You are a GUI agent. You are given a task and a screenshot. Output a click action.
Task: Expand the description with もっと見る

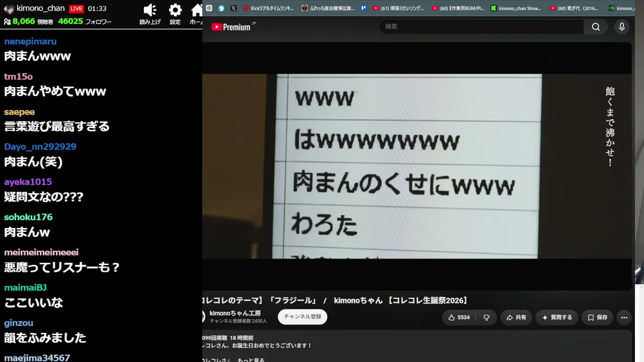(x=251, y=359)
